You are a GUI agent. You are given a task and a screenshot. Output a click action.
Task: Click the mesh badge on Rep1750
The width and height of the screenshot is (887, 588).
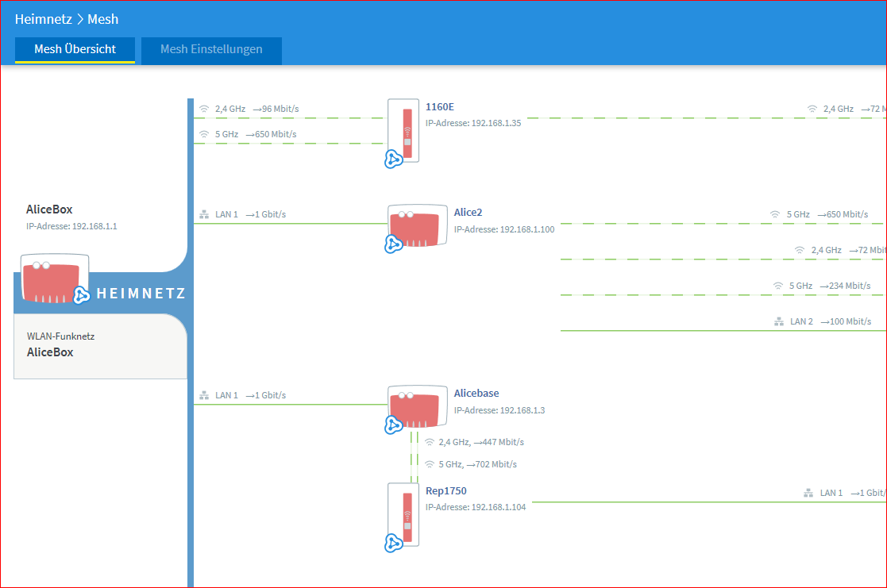(x=393, y=544)
